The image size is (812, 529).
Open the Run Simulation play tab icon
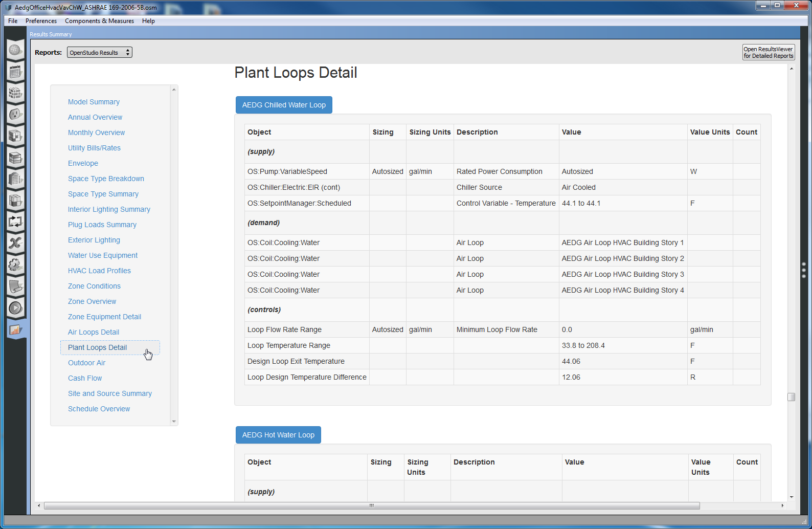[x=15, y=308]
